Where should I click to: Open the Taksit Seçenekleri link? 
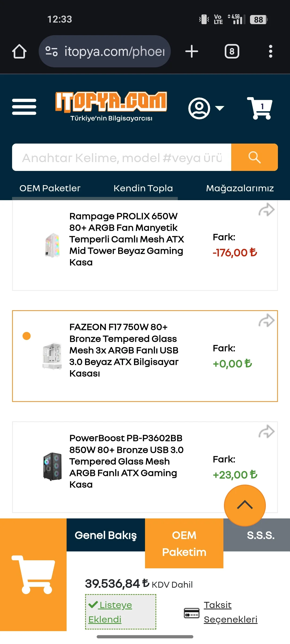point(230,612)
